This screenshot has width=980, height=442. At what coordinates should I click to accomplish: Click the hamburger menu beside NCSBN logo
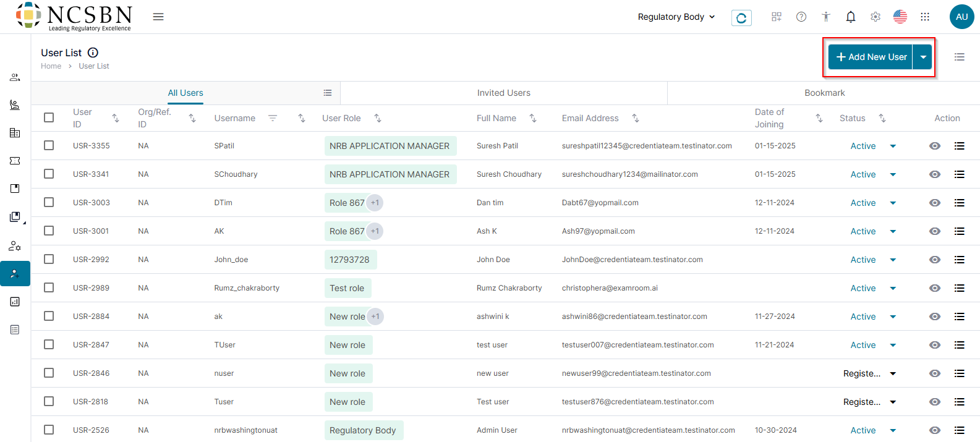pos(158,17)
